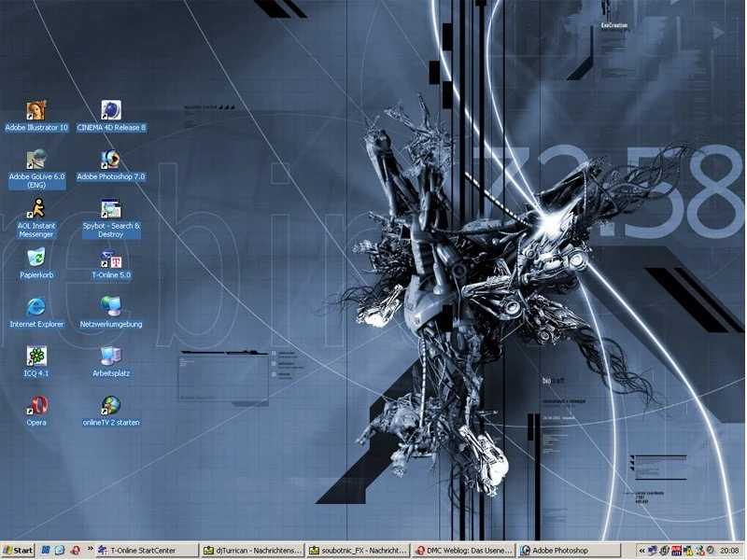Select Internet Explorer desktop icon
Screen dimensions: 747x560
pos(36,307)
